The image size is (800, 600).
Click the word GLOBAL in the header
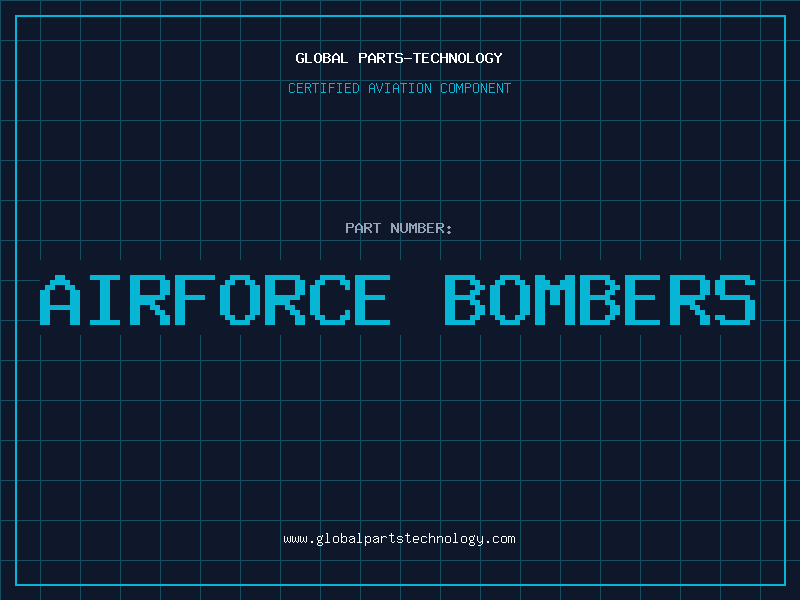[321, 58]
